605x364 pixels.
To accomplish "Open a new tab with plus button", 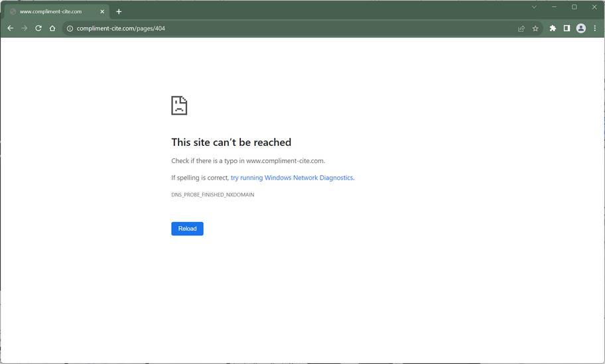I will pos(119,11).
